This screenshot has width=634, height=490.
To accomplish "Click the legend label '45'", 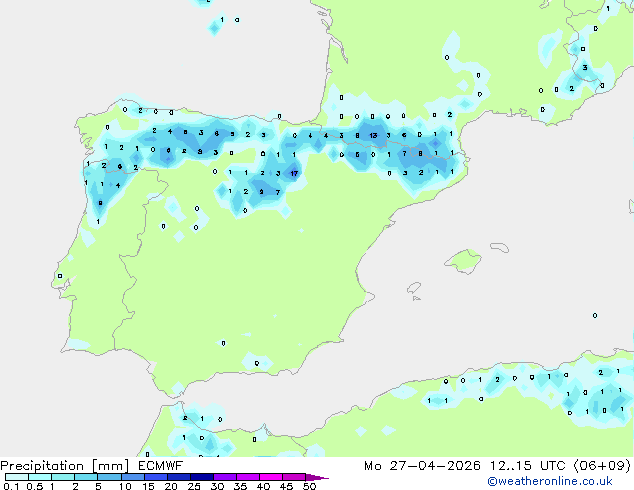I will pyautogui.click(x=286, y=486).
